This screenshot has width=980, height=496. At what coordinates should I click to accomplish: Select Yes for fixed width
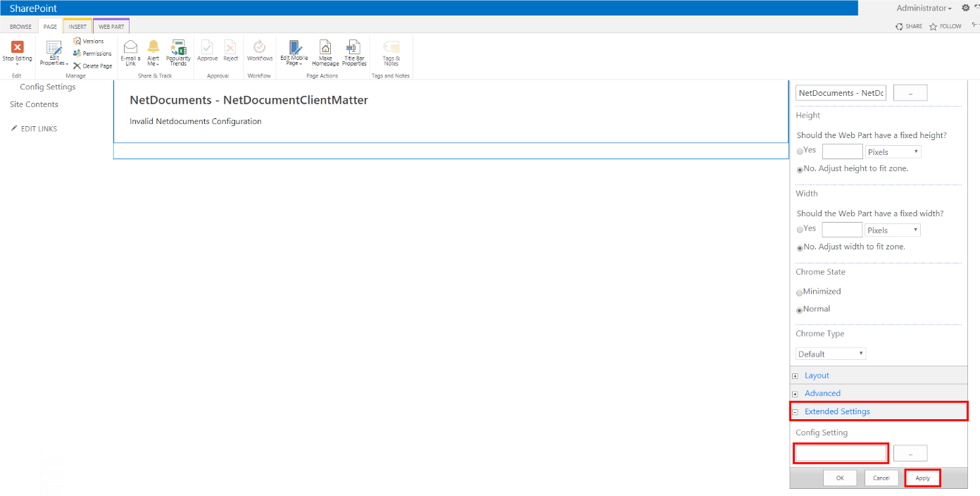[800, 230]
